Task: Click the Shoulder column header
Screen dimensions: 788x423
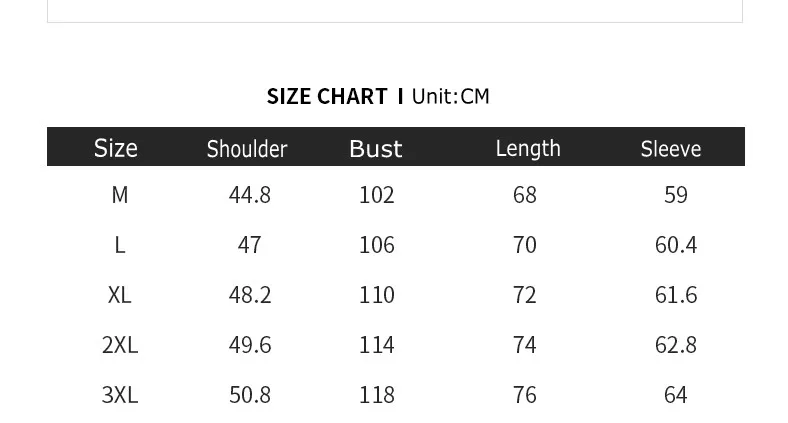Action: click(x=247, y=149)
